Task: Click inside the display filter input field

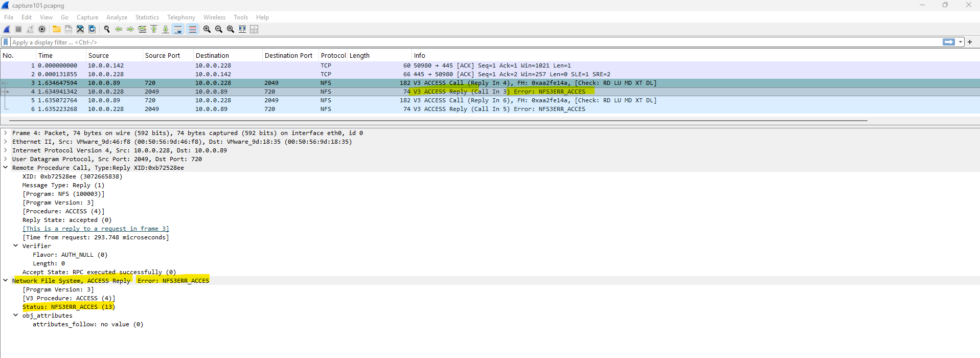Action: click(x=460, y=42)
